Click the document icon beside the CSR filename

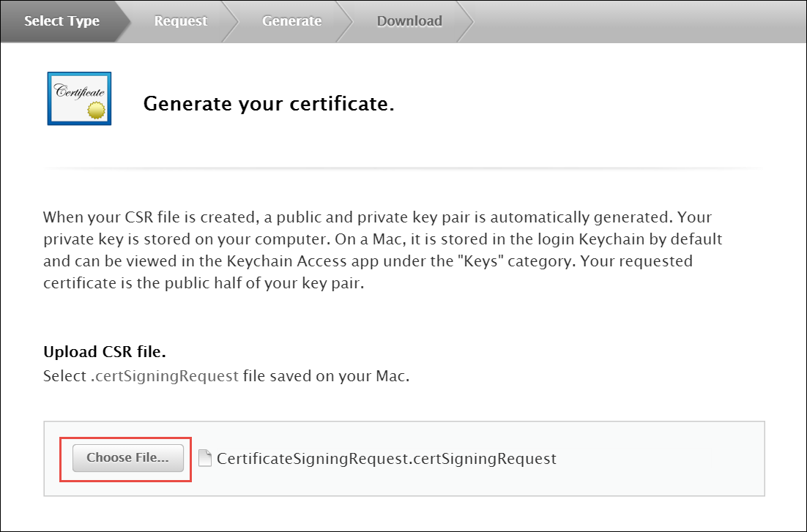pyautogui.click(x=205, y=459)
